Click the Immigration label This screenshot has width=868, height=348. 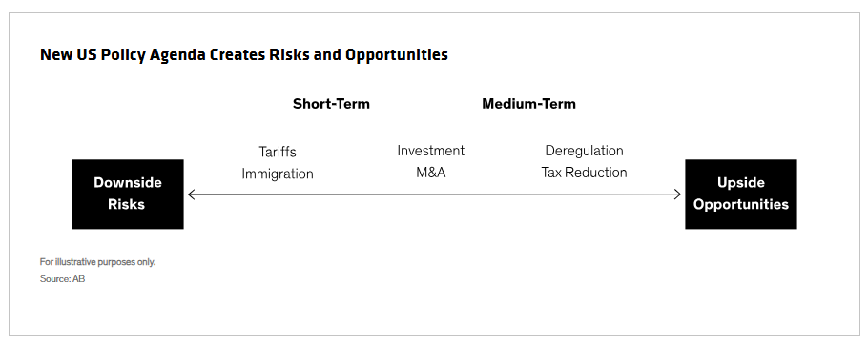(278, 174)
